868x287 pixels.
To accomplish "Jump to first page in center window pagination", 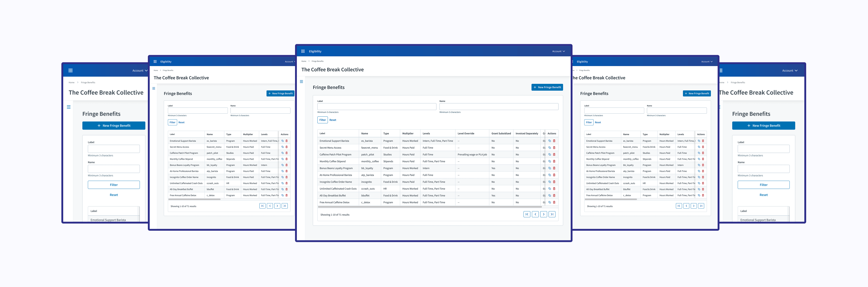I will [x=527, y=214].
